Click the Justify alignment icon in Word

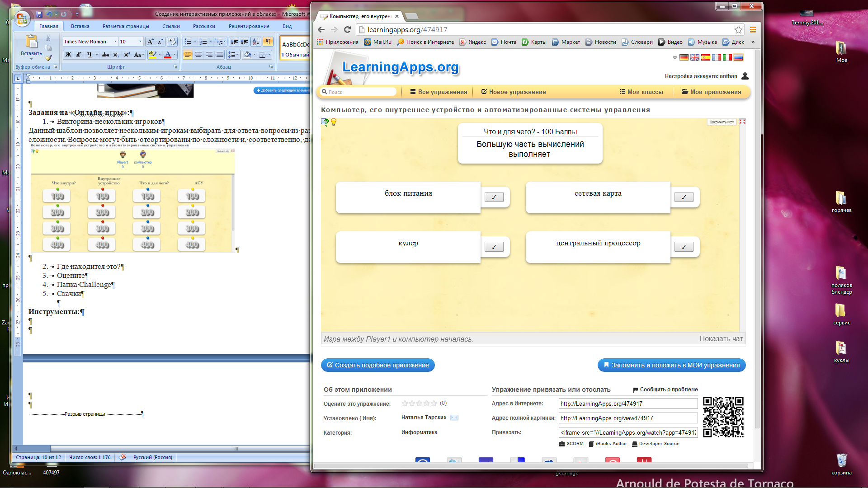[220, 55]
